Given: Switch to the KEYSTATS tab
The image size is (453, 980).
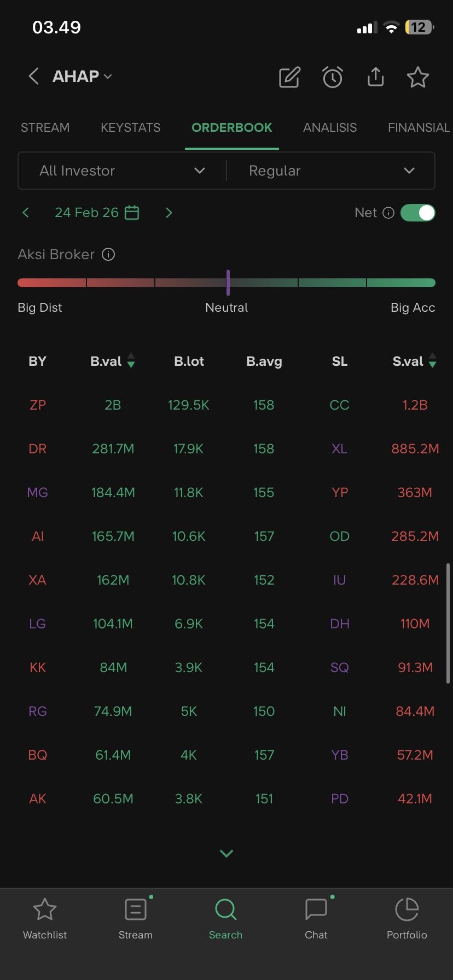Looking at the screenshot, I should click(x=130, y=127).
